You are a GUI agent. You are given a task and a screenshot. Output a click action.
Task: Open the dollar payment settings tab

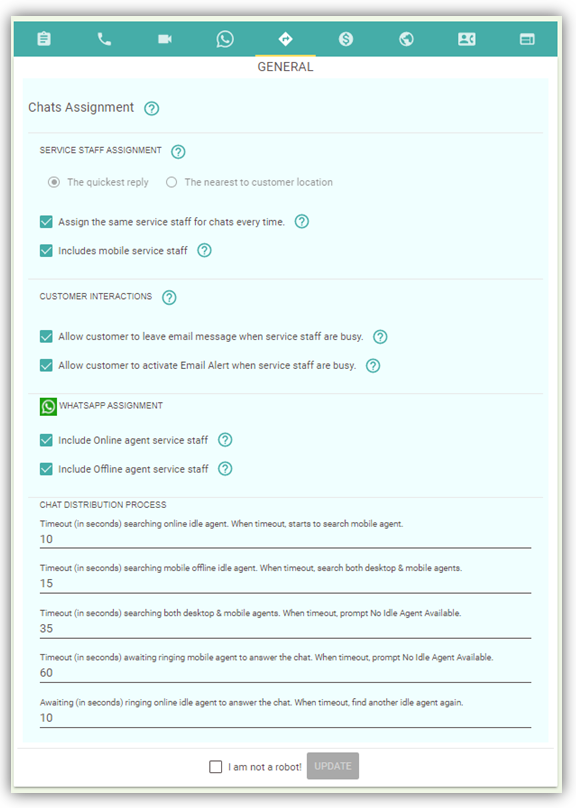(346, 39)
